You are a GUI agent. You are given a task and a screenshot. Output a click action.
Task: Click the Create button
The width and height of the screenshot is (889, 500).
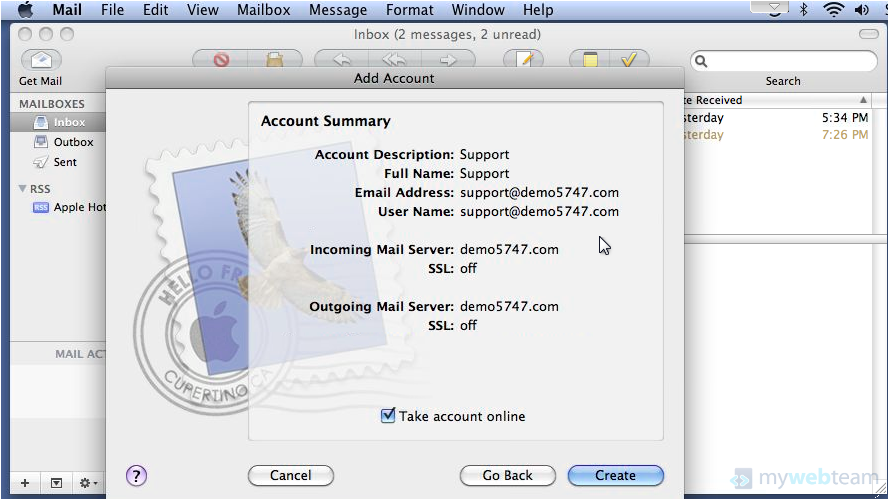(615, 476)
